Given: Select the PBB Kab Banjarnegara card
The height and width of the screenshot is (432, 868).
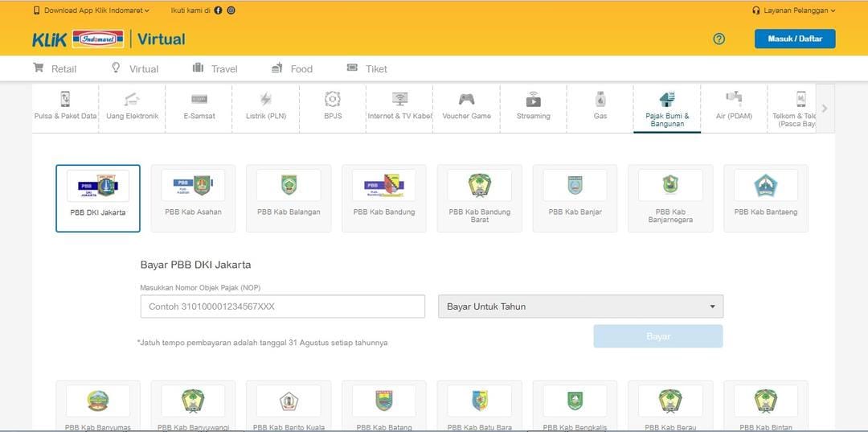Looking at the screenshot, I should point(670,198).
